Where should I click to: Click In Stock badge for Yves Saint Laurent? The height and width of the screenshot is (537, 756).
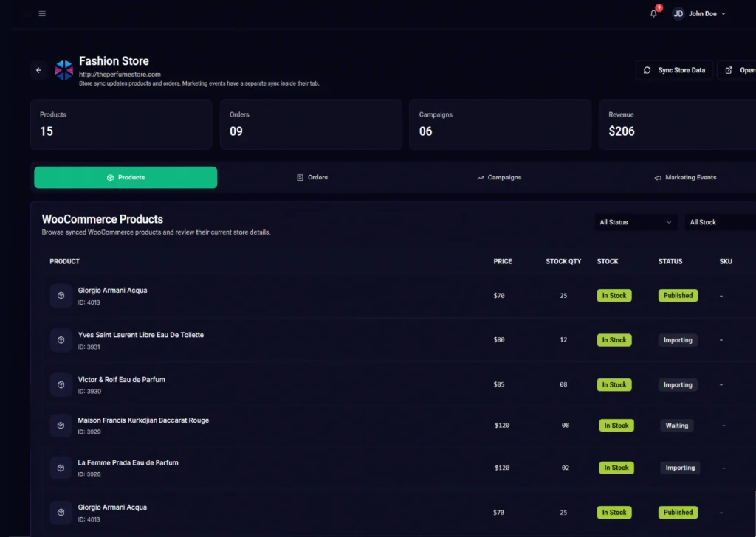(x=614, y=340)
